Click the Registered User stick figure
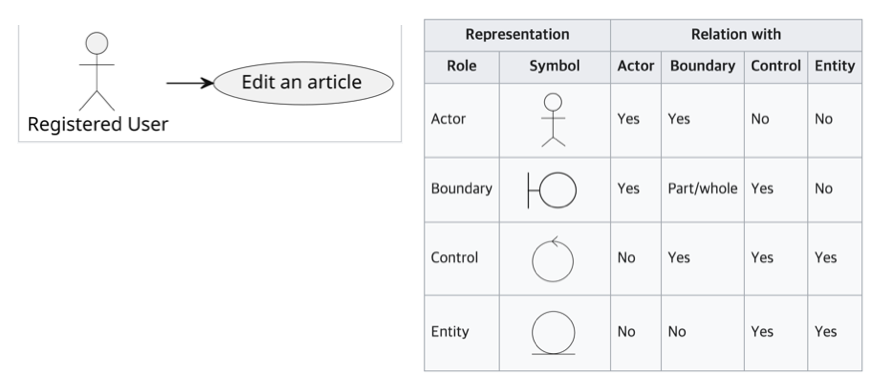 (x=97, y=72)
